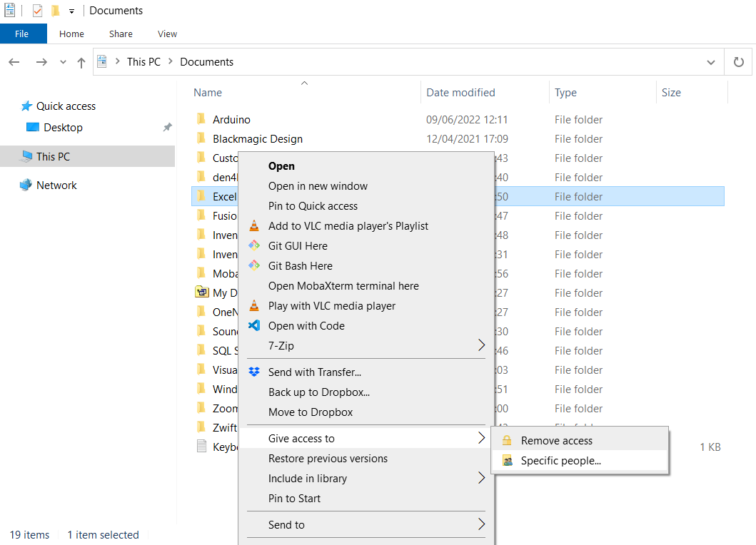The height and width of the screenshot is (545, 756).
Task: Click the Git Bash Here icon
Action: point(254,266)
